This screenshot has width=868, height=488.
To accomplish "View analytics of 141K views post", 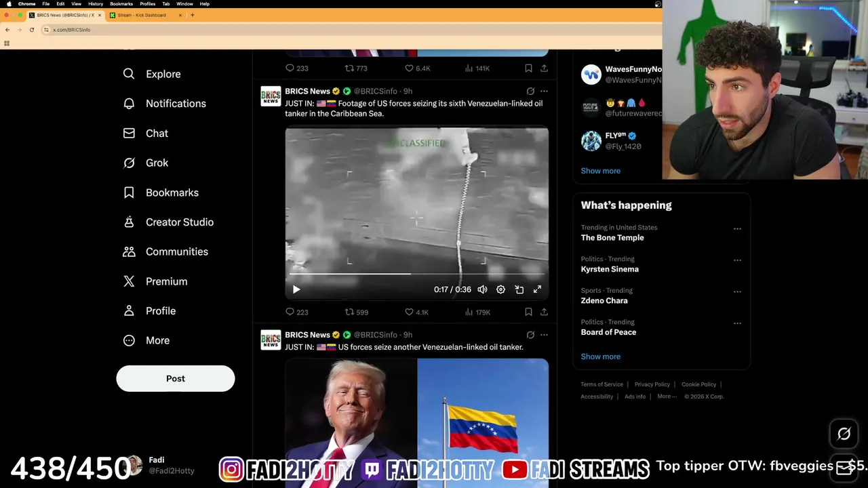I will click(x=477, y=68).
